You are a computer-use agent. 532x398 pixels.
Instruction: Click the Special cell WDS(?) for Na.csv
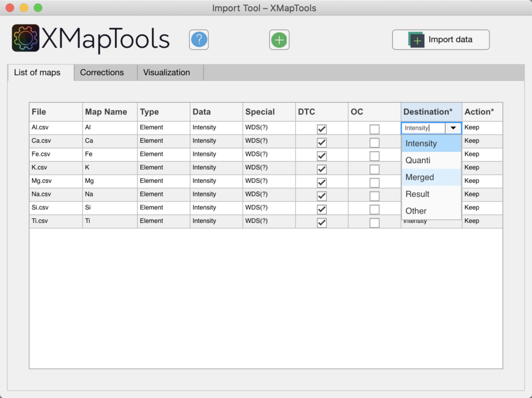tap(269, 194)
